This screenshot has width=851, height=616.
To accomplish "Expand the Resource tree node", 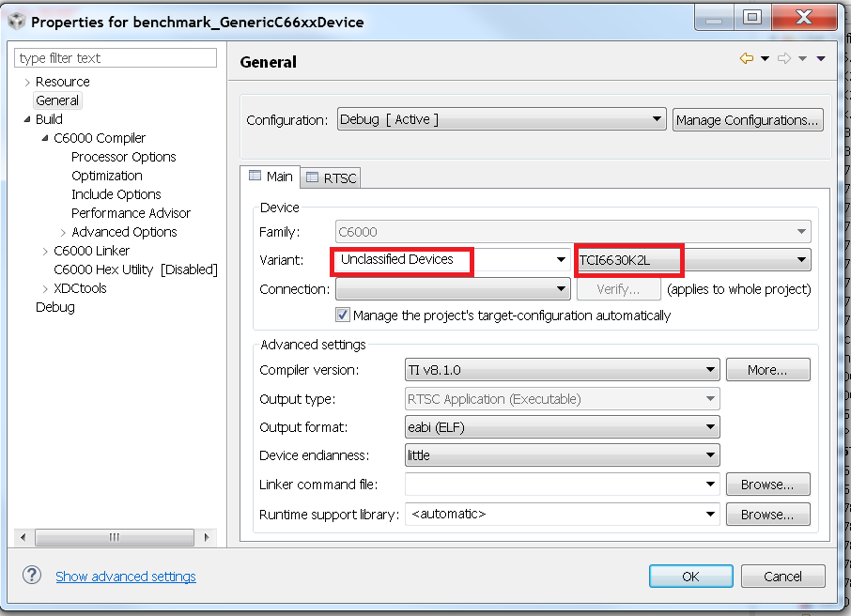I will click(x=27, y=83).
